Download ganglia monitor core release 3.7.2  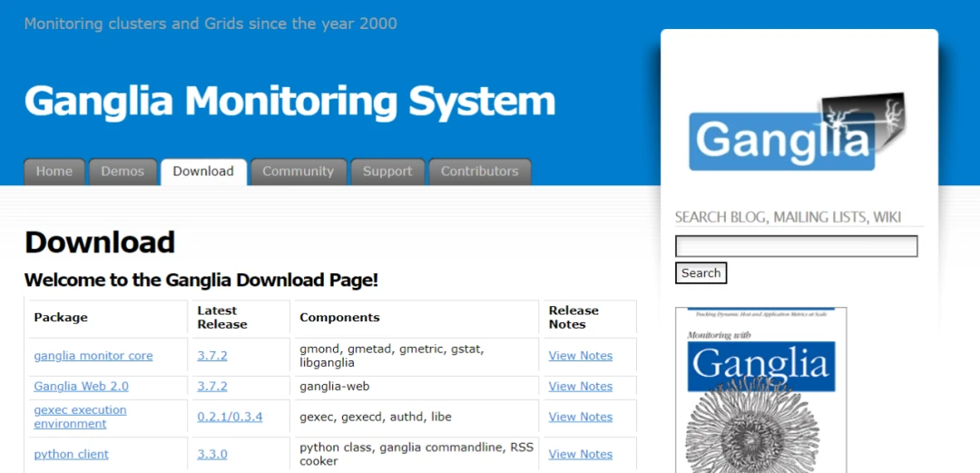[212, 355]
